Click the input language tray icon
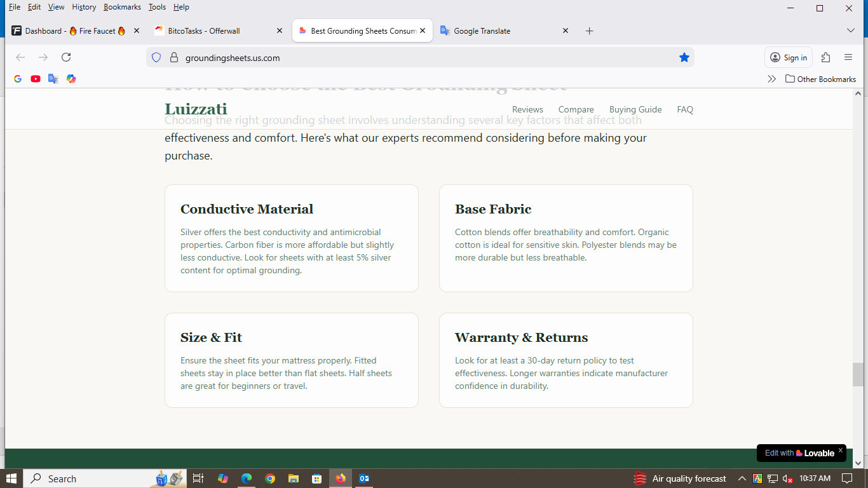 (757, 478)
